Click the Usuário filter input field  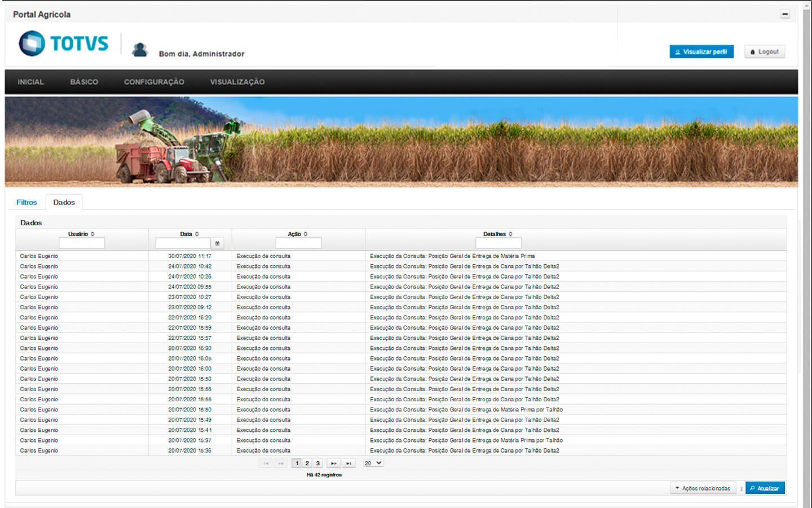tap(82, 243)
